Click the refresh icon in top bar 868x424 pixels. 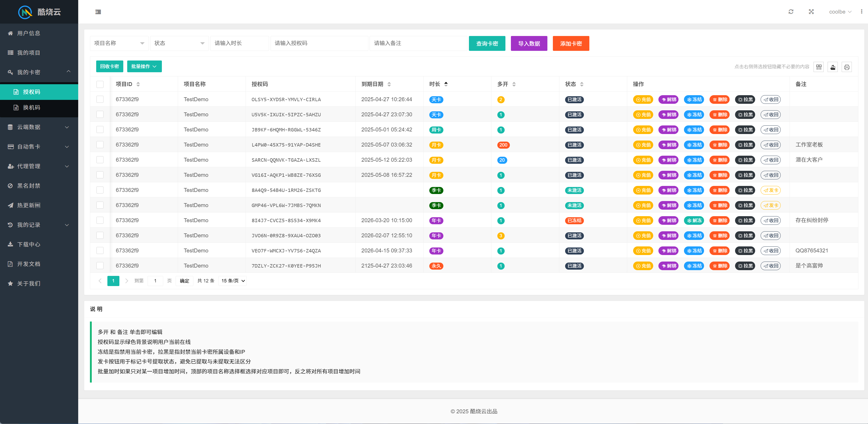(x=791, y=12)
